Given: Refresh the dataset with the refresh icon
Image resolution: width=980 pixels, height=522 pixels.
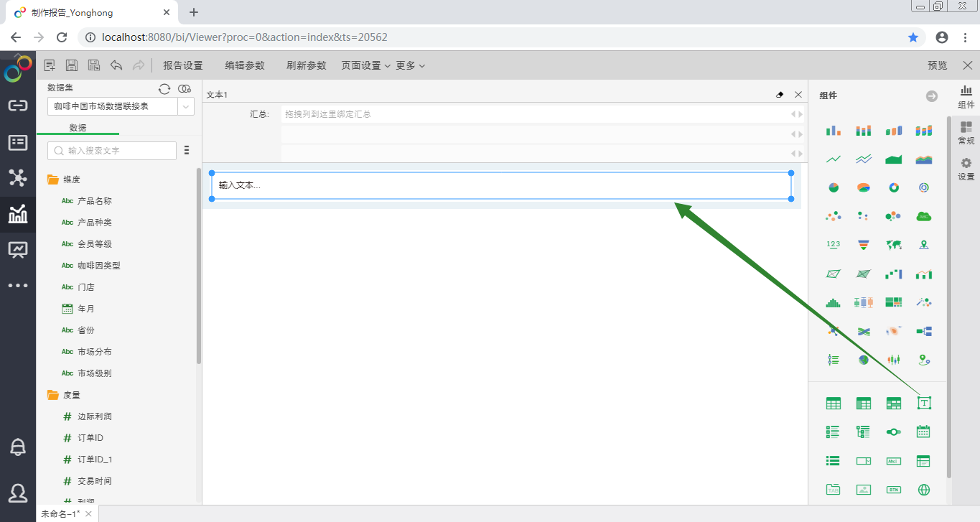Looking at the screenshot, I should (164, 88).
